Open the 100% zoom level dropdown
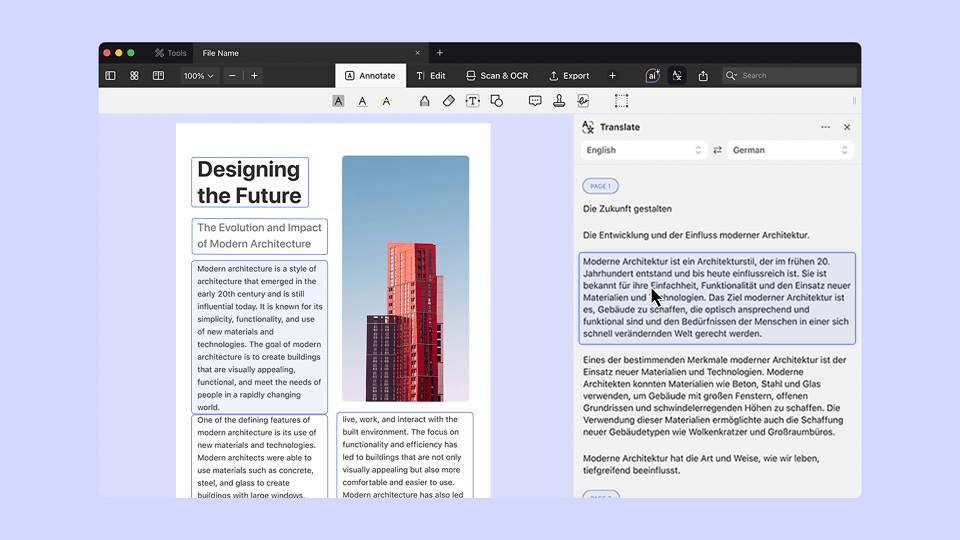The width and height of the screenshot is (960, 540). click(198, 76)
